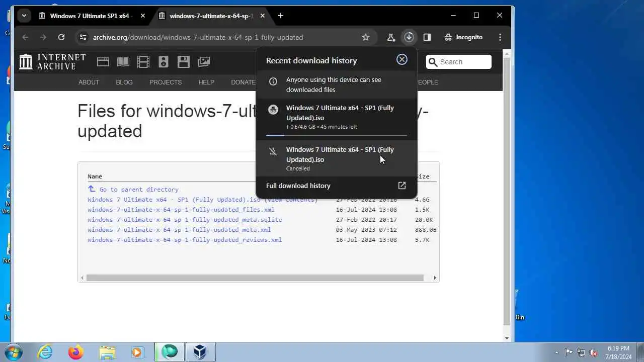Click the muted volume tray icon
This screenshot has height=362, width=644.
(594, 352)
